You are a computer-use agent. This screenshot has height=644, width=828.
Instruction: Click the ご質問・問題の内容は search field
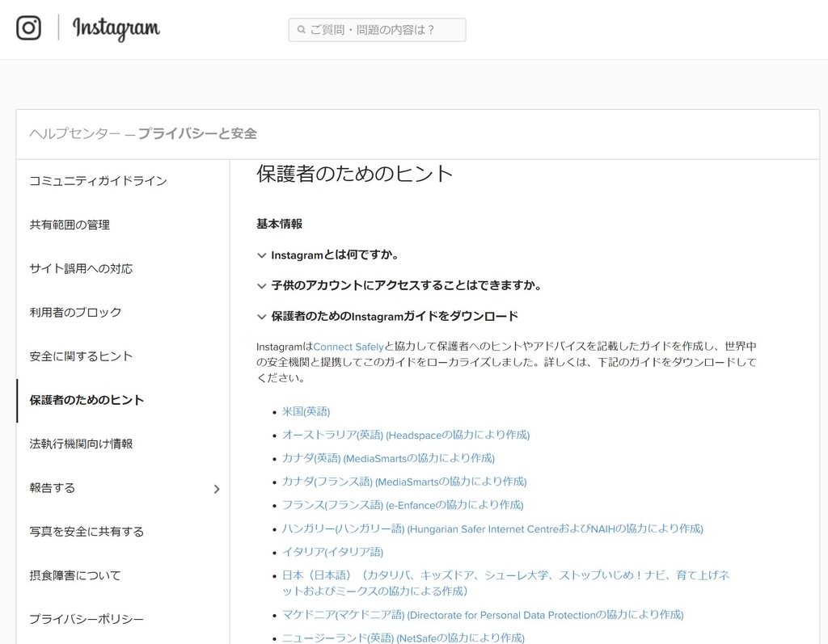(377, 29)
